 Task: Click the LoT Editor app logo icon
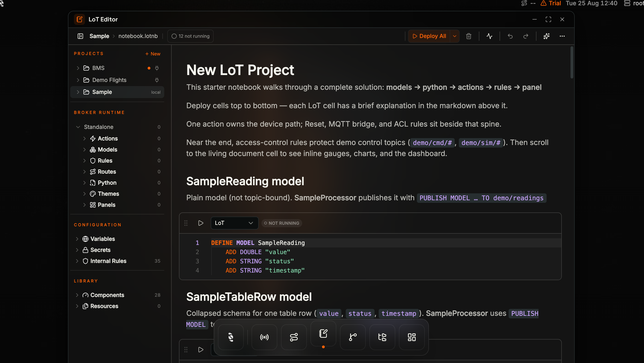79,19
